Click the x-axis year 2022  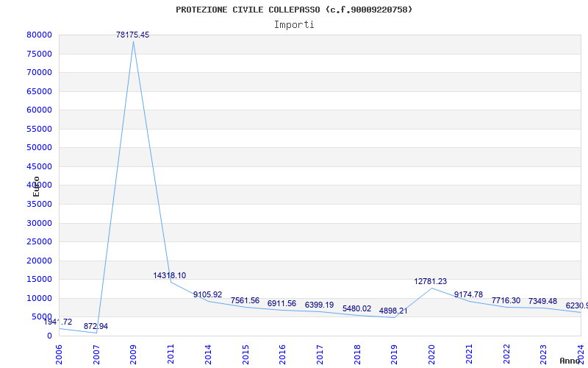(x=506, y=355)
